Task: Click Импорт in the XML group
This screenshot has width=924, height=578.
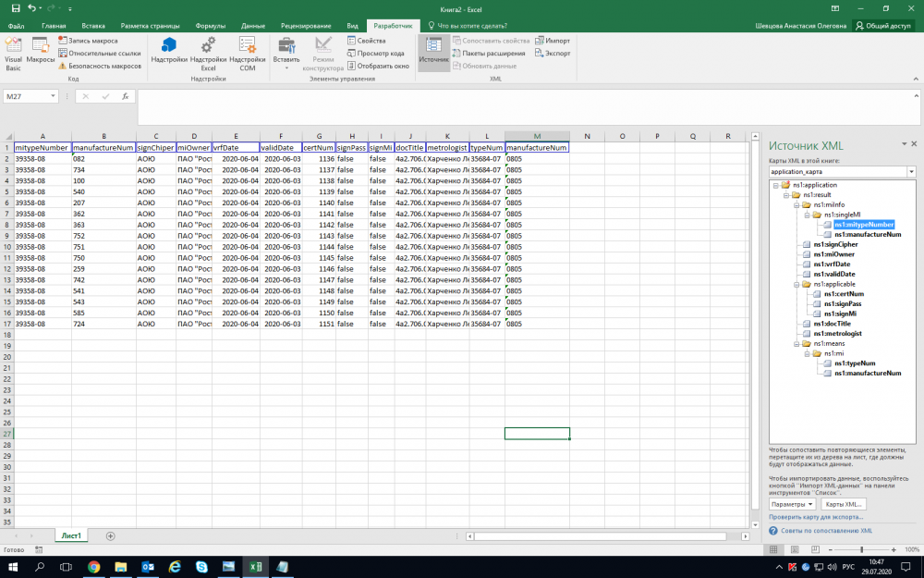Action: 553,41
